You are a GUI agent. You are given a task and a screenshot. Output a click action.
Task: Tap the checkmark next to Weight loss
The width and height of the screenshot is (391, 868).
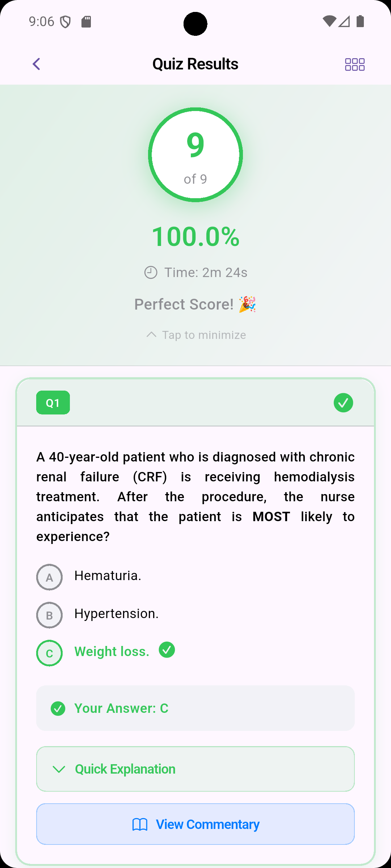click(167, 650)
